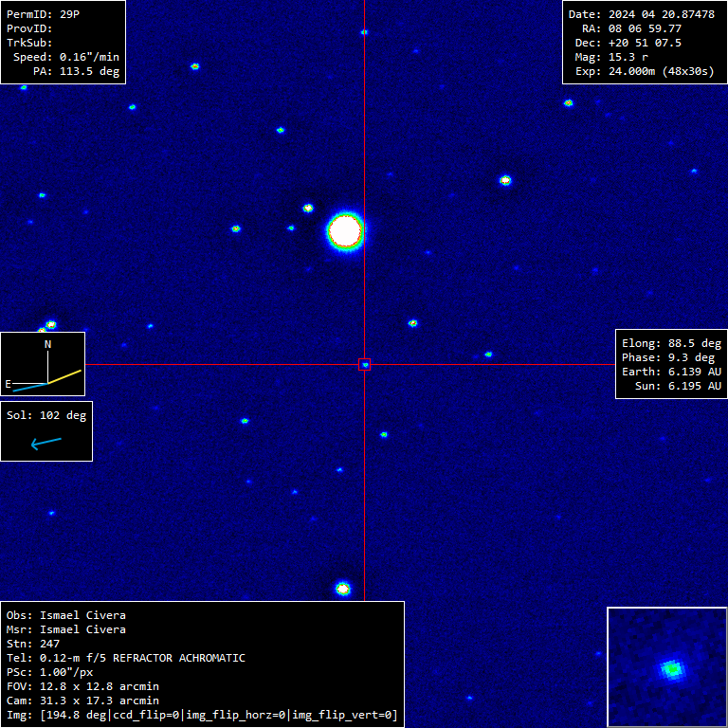Click the zoomed comet inset thumbnail
Screen dimensions: 728x728
(x=667, y=667)
